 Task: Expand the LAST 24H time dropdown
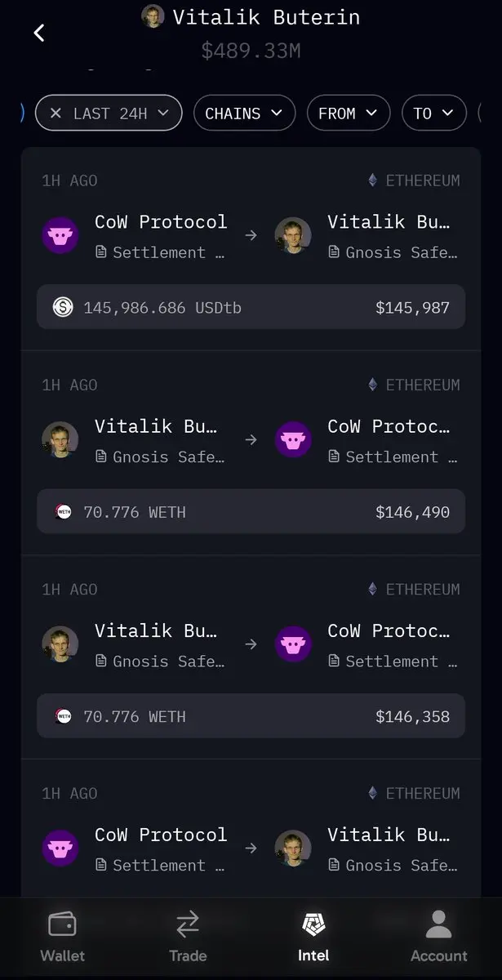pos(163,114)
